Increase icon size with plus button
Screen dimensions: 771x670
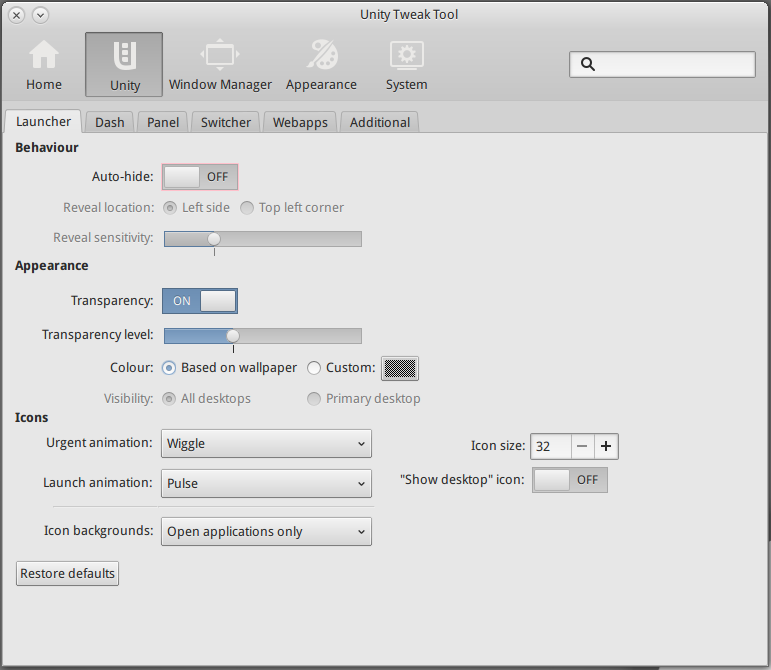[606, 446]
